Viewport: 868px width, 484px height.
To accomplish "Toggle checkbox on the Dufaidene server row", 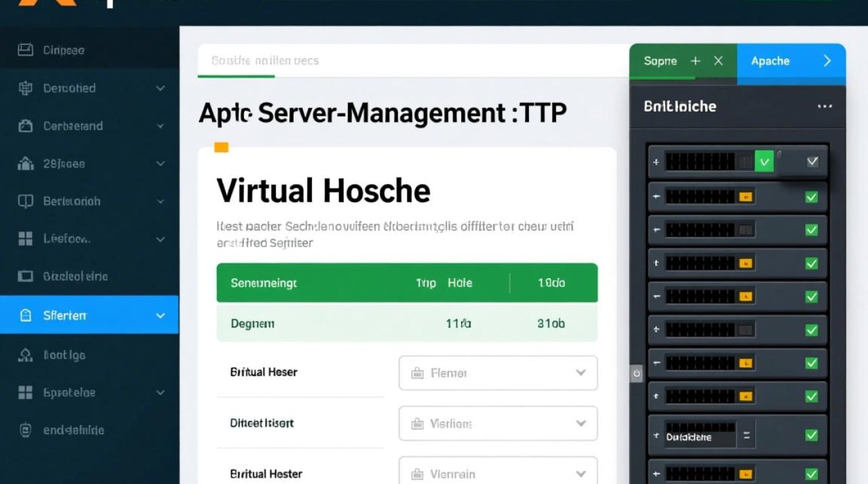I will click(x=811, y=436).
